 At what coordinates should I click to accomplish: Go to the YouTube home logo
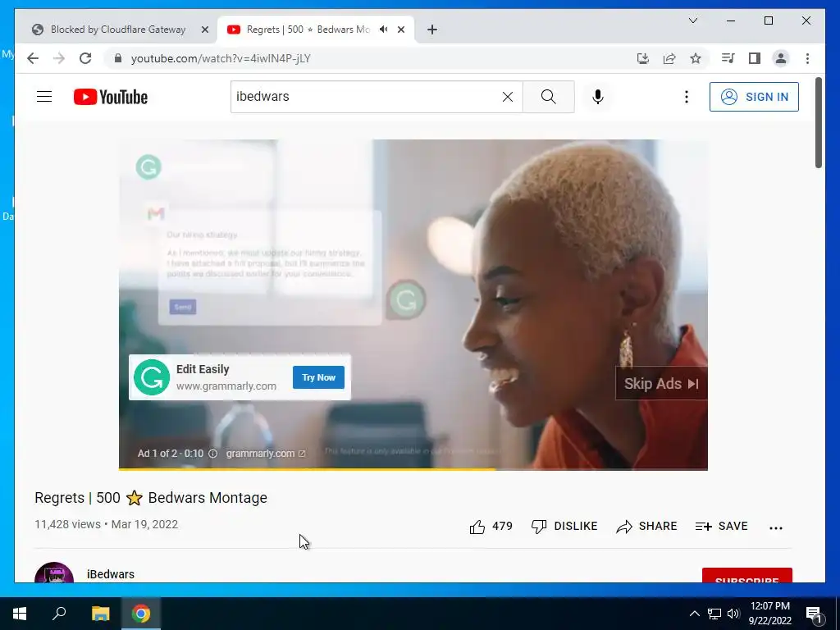click(111, 97)
